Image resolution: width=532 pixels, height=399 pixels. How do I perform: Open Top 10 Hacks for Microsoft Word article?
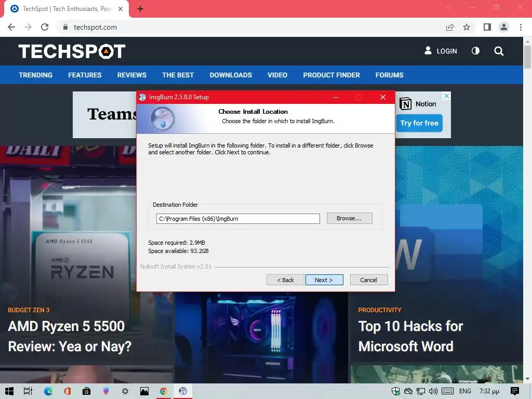point(410,336)
